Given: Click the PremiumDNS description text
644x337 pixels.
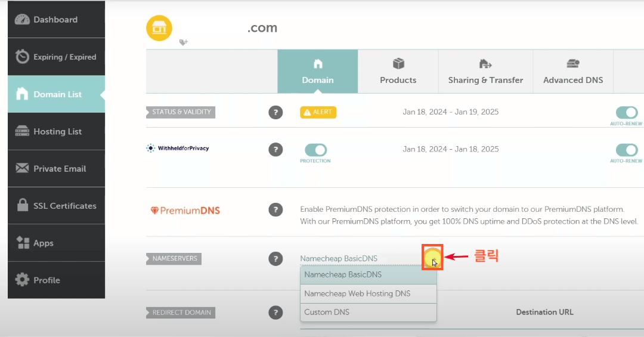Looking at the screenshot, I should [x=469, y=215].
